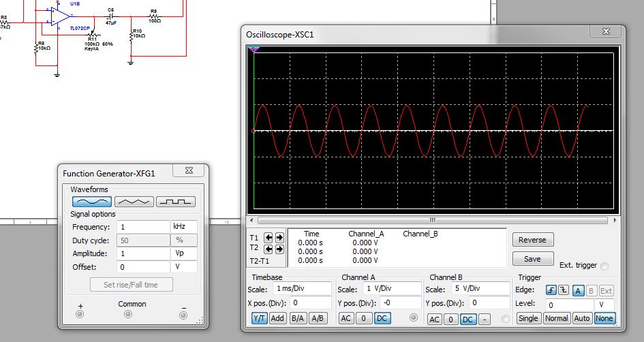Click the trigger Level value field

(569, 305)
